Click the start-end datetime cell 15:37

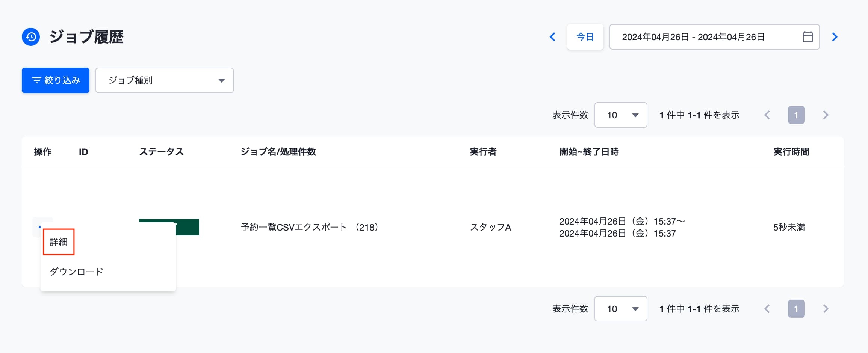click(622, 227)
